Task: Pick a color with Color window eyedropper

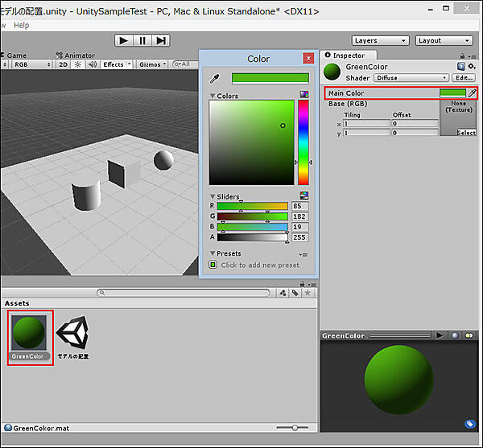Action: point(215,79)
